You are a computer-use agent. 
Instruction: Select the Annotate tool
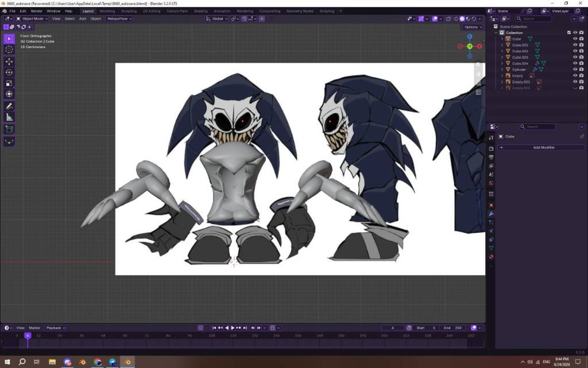9,106
